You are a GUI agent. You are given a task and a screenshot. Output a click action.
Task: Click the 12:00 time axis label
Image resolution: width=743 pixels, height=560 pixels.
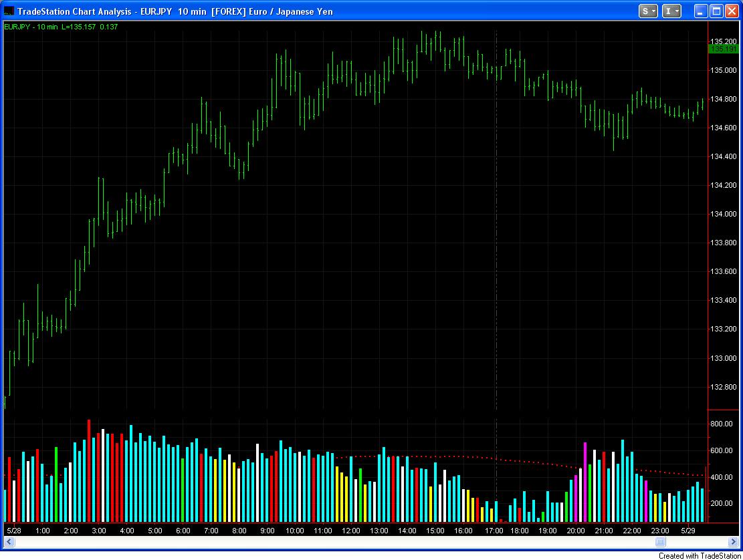click(x=351, y=531)
